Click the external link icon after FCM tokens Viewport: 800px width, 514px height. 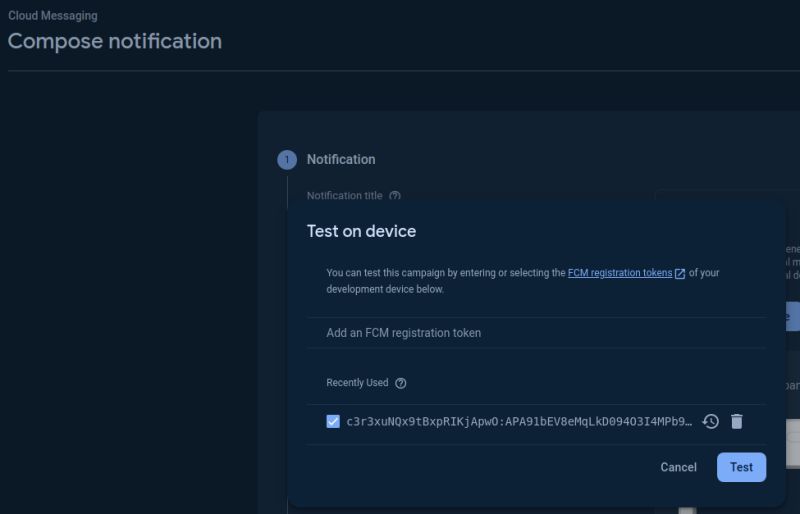(680, 274)
